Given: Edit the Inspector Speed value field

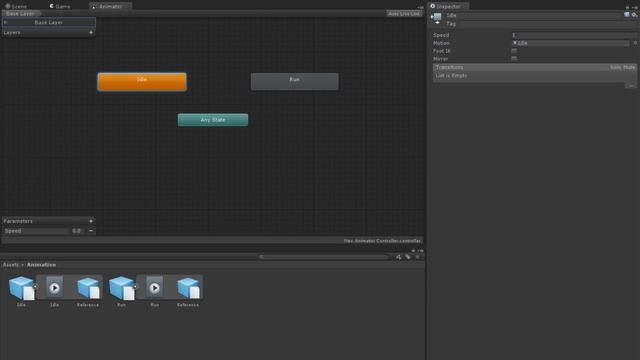Looking at the screenshot, I should pyautogui.click(x=574, y=35).
